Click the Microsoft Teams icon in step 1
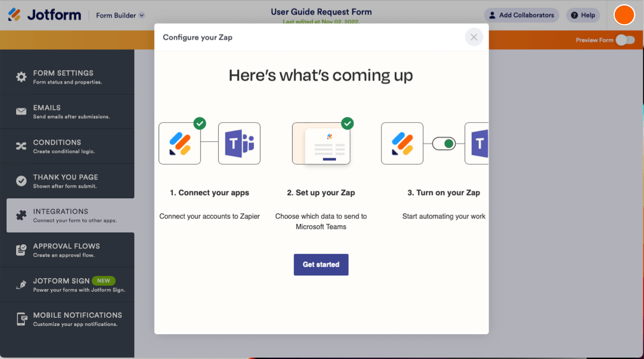This screenshot has height=359, width=644. coord(239,143)
